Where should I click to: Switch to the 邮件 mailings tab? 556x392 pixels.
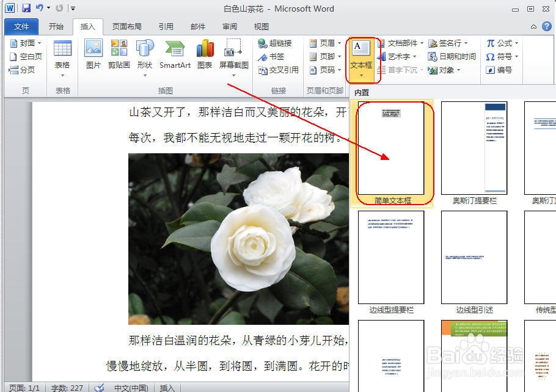(x=198, y=27)
